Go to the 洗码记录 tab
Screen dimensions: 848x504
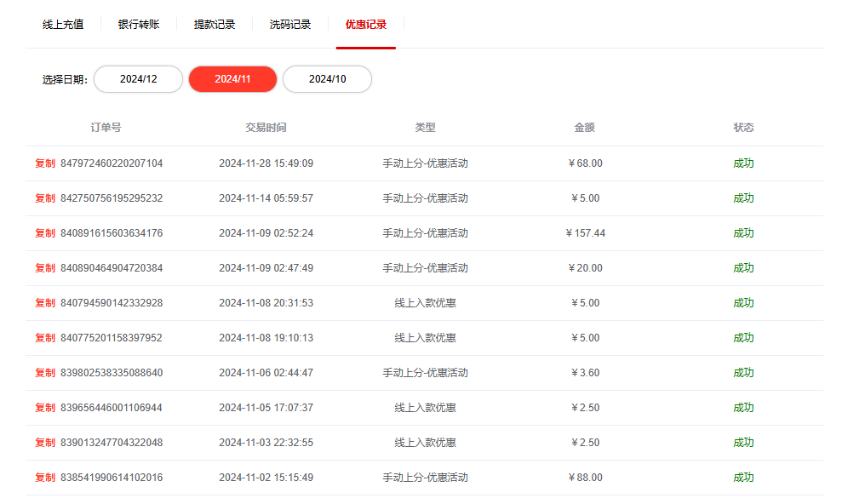point(290,25)
